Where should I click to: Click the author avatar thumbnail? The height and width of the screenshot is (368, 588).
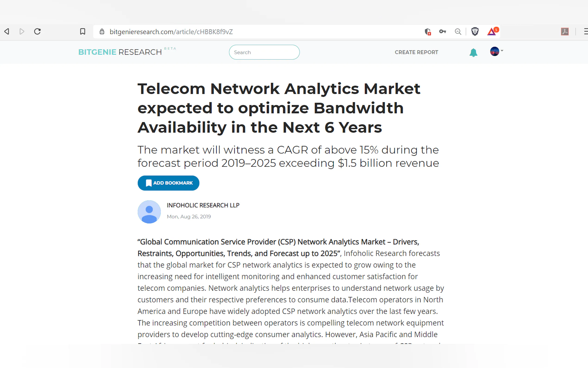(149, 212)
